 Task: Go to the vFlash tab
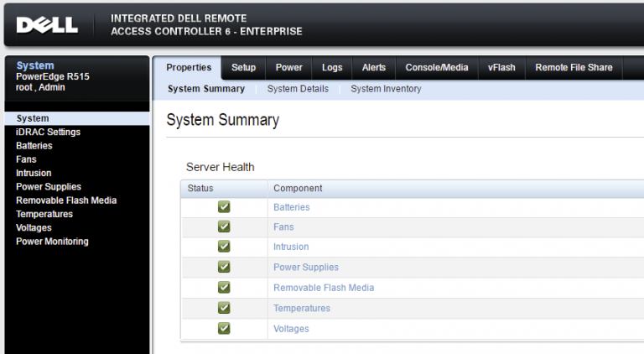click(501, 68)
